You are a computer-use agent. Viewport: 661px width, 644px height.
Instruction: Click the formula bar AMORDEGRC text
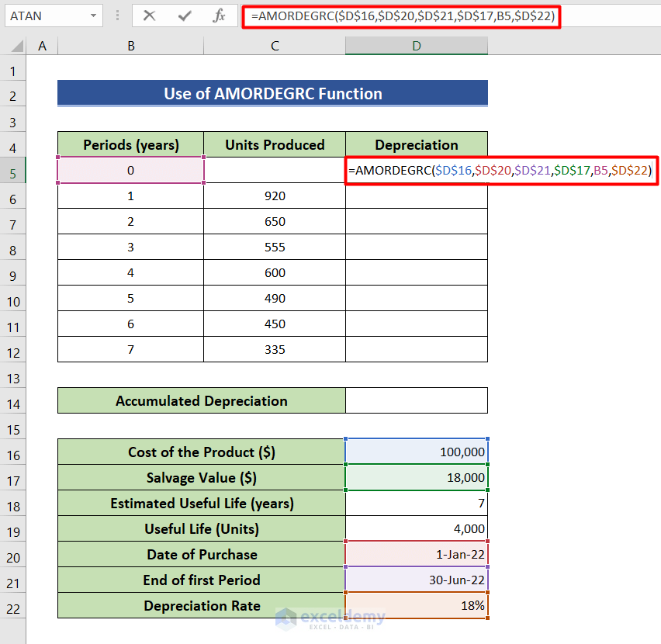pyautogui.click(x=402, y=16)
